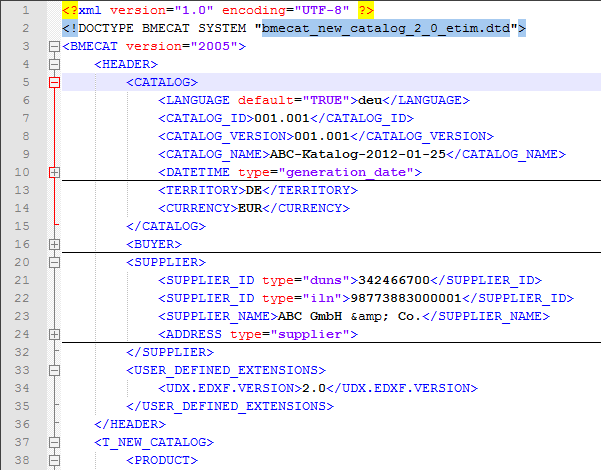
Task: Expand the folded ADDRESS block
Action: (x=54, y=334)
